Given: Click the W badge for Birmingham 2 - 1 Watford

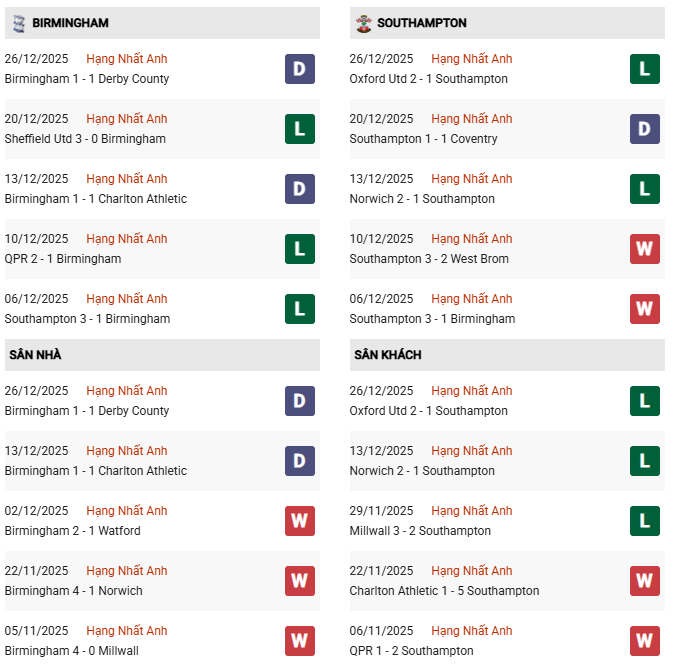Looking at the screenshot, I should click(300, 521).
